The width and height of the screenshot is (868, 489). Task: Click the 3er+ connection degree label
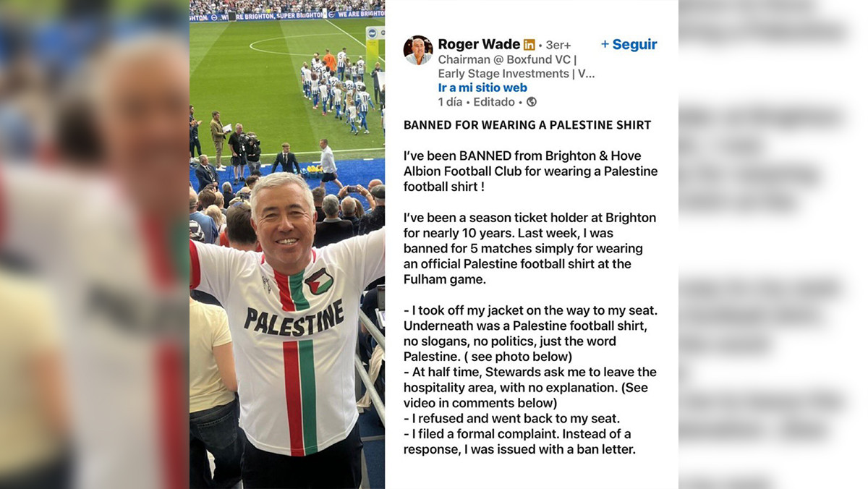coord(558,46)
